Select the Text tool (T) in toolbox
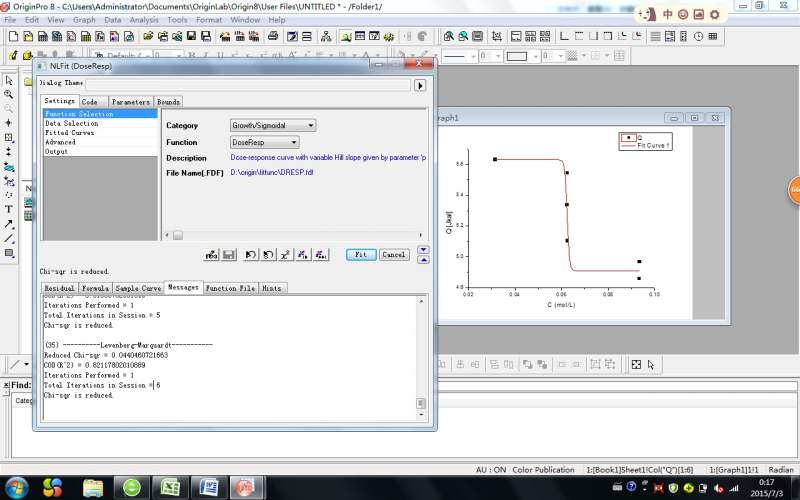This screenshot has width=800, height=500. click(9, 209)
